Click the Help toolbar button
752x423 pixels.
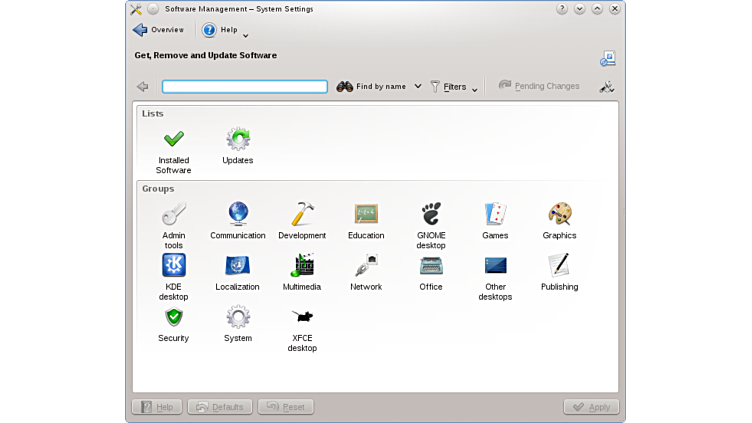pos(220,30)
